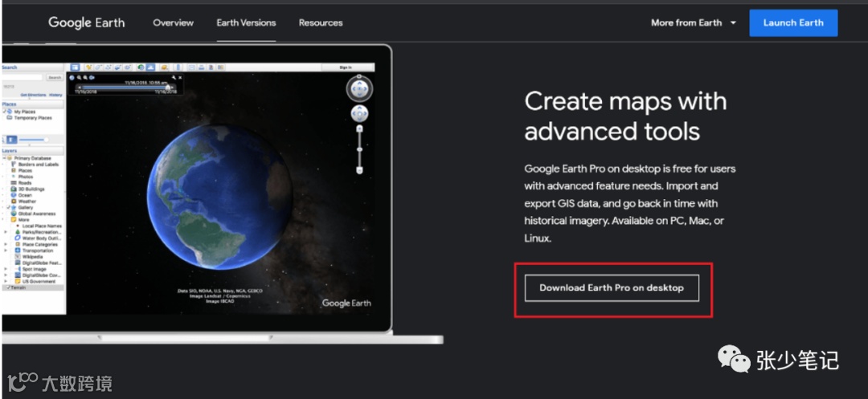This screenshot has height=399, width=868.
Task: Select the Add Polygon toolbar icon
Action: [x=98, y=67]
